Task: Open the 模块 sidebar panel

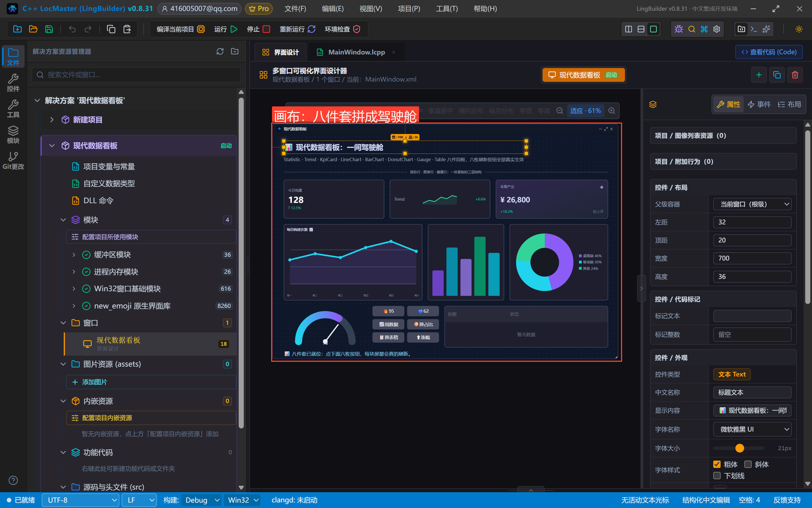Action: click(13, 134)
